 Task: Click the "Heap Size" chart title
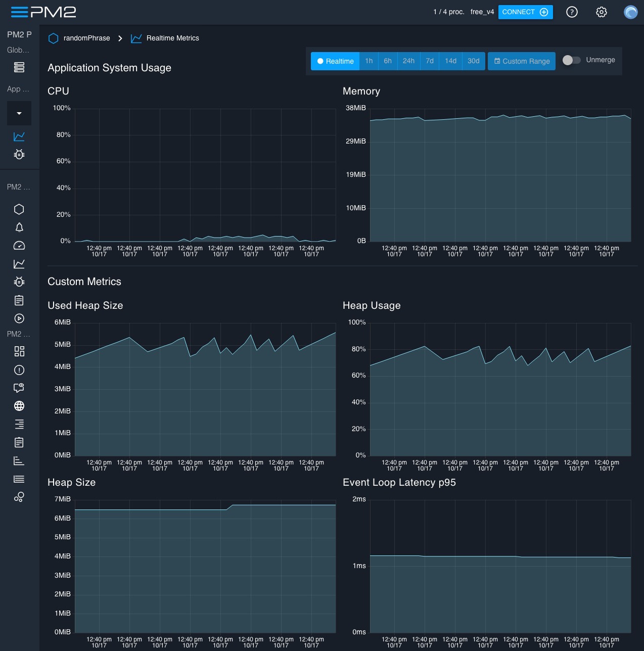point(72,482)
